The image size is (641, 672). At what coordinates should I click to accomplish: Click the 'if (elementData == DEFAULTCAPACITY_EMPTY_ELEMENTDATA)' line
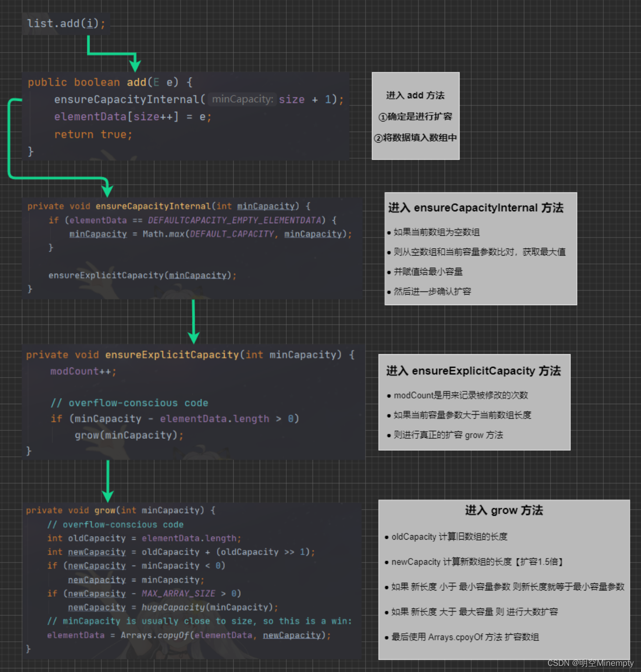(192, 220)
